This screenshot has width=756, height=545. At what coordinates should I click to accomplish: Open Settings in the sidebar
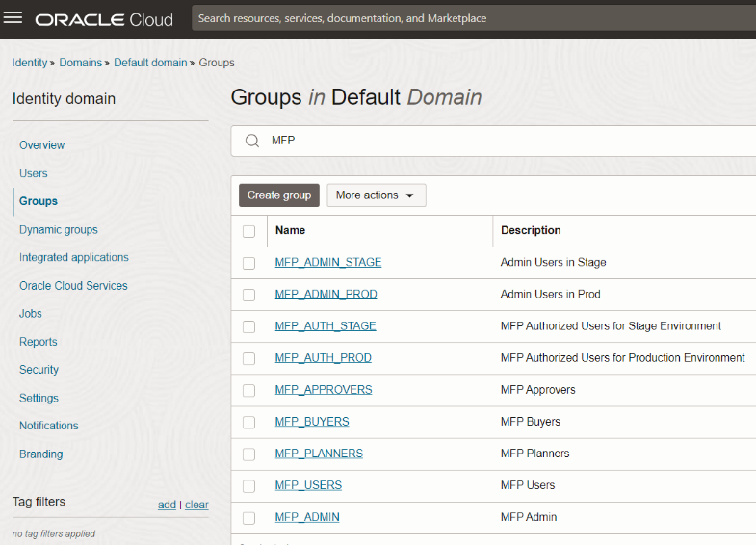point(39,398)
